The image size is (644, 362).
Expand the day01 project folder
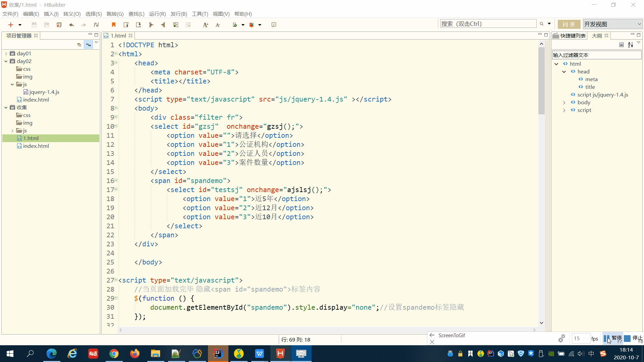pyautogui.click(x=6, y=54)
